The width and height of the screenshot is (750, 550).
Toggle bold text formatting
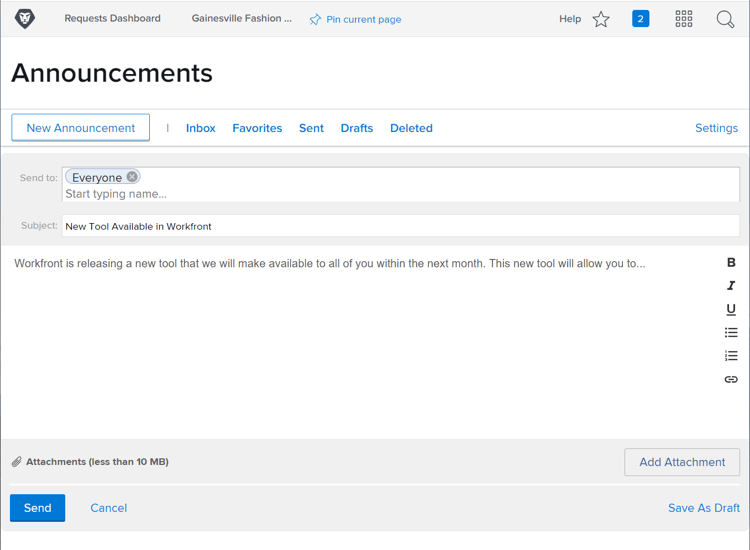point(731,262)
